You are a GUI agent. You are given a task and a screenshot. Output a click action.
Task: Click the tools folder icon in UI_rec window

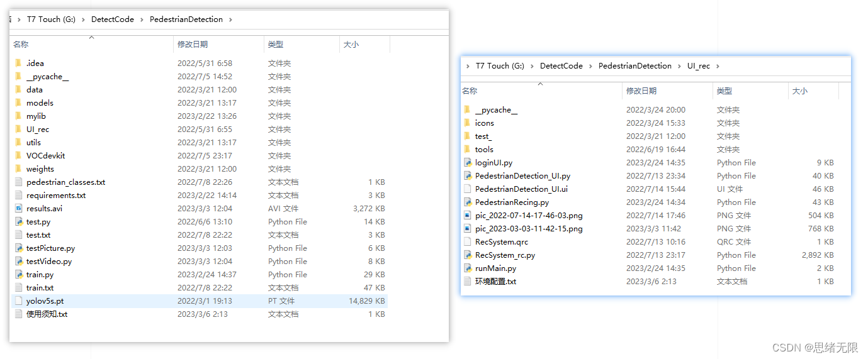pos(467,149)
